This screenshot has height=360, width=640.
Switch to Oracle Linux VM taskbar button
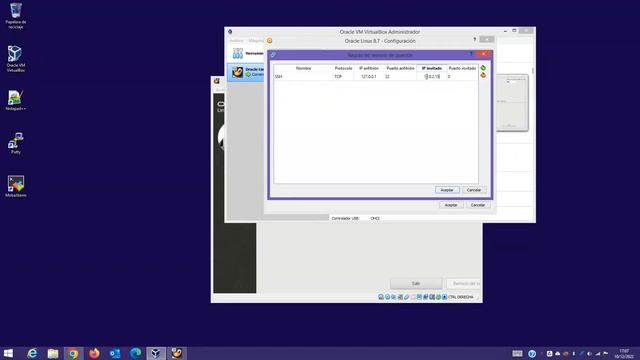pyautogui.click(x=177, y=353)
